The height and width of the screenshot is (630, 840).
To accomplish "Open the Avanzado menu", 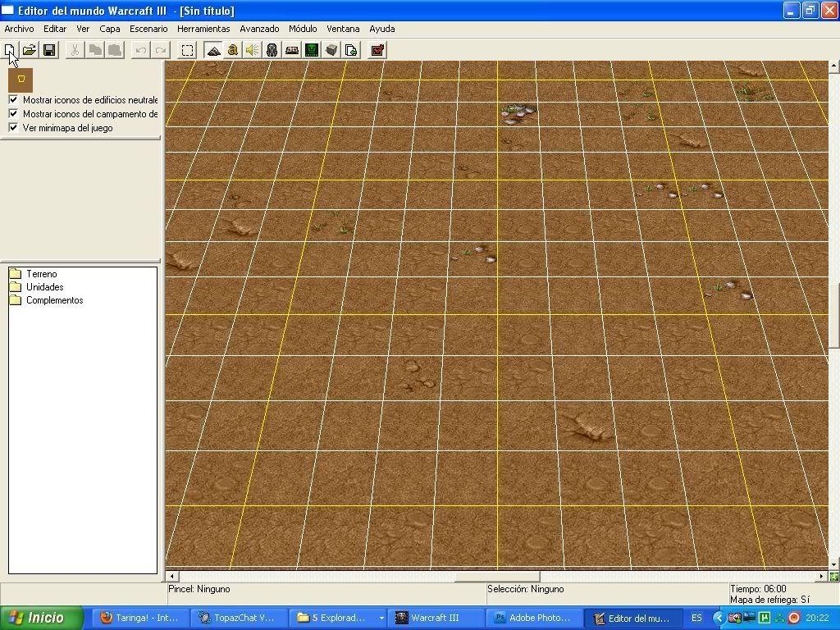I will click(x=259, y=29).
